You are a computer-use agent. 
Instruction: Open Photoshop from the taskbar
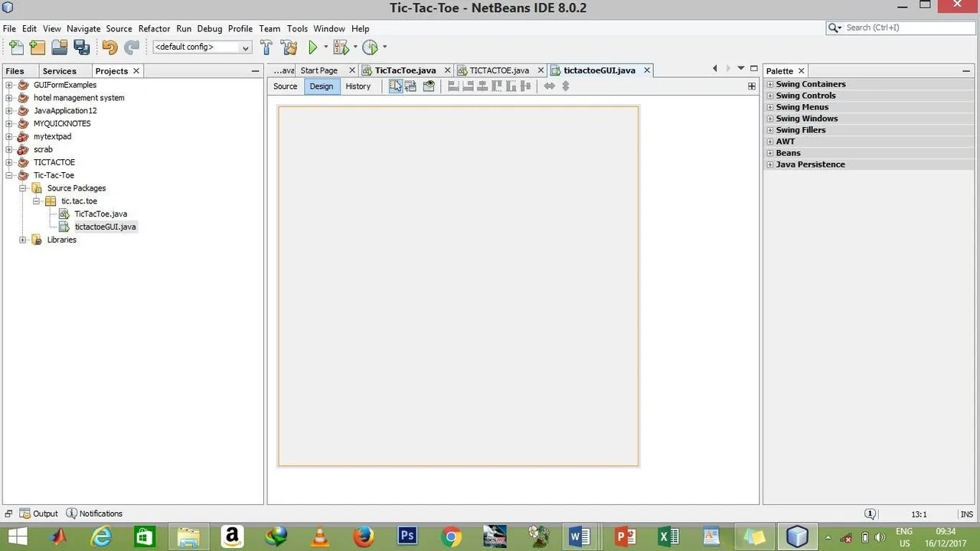407,536
